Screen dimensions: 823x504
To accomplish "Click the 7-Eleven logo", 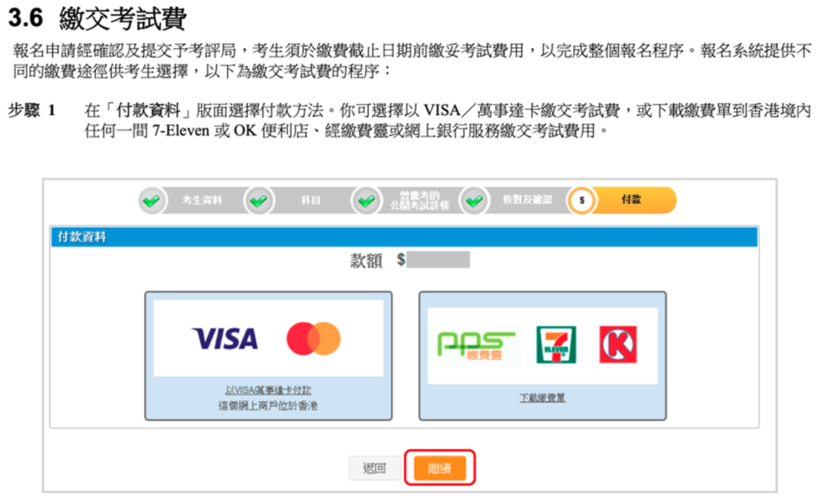I will click(x=556, y=345).
